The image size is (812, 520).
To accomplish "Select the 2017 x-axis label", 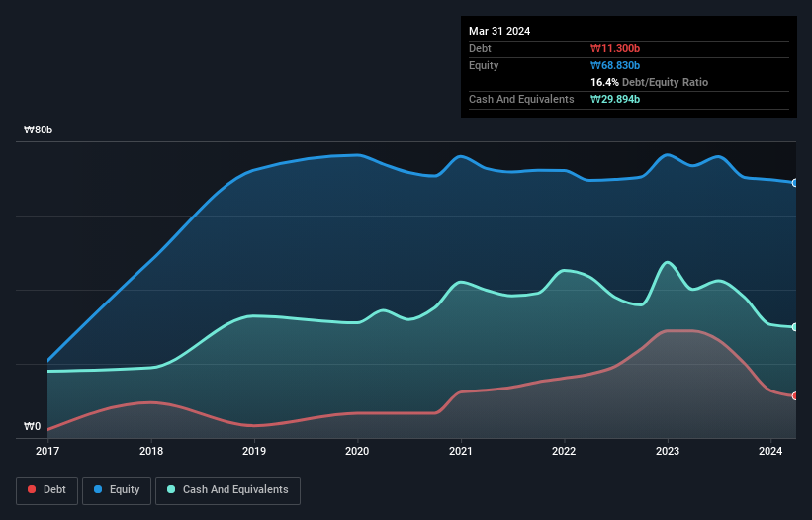I will pyautogui.click(x=47, y=451).
